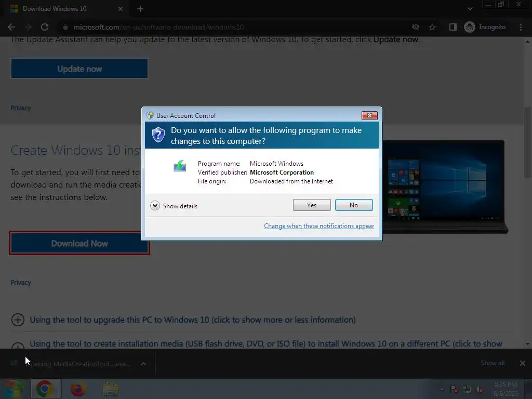Open MediaCreationTool download item options arrow
This screenshot has width=532, height=399.
143,364
